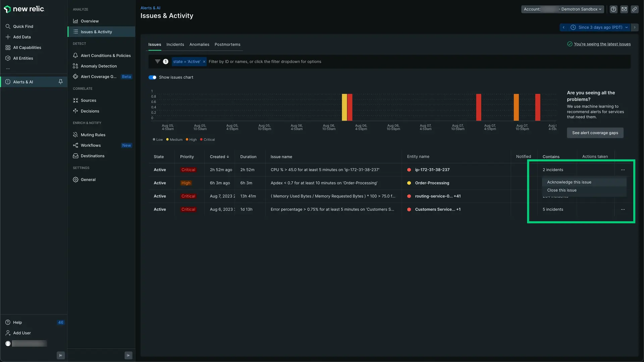Click the Critical legend item
The image size is (644, 362).
coord(207,140)
